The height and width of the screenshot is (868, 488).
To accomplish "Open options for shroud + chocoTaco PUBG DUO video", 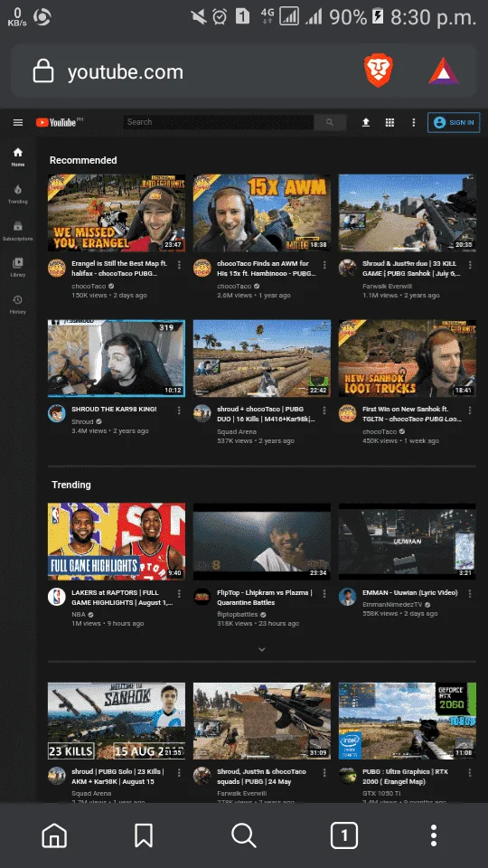I will pyautogui.click(x=324, y=410).
